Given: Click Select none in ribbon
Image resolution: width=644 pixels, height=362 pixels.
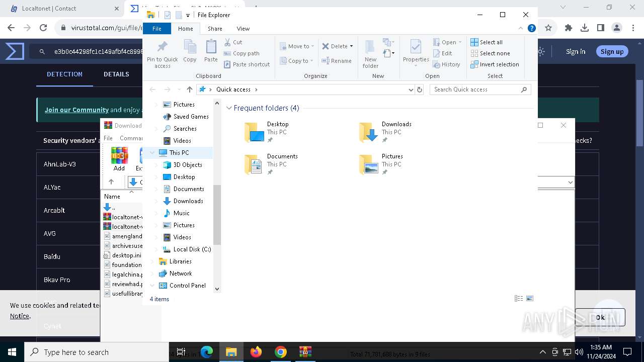Looking at the screenshot, I should (490, 53).
